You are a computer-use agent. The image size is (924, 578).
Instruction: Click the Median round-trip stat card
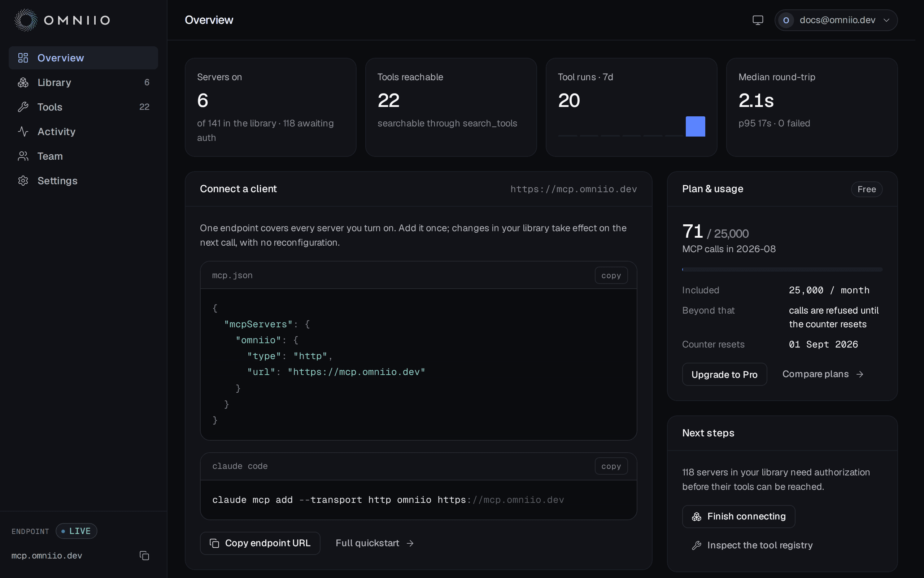coord(812,107)
